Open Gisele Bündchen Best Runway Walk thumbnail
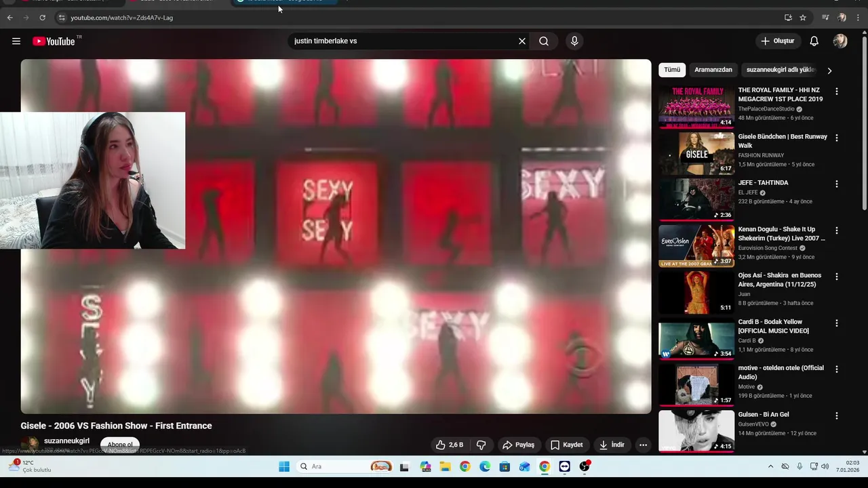Screen dimensions: 868x488 pos(696,153)
